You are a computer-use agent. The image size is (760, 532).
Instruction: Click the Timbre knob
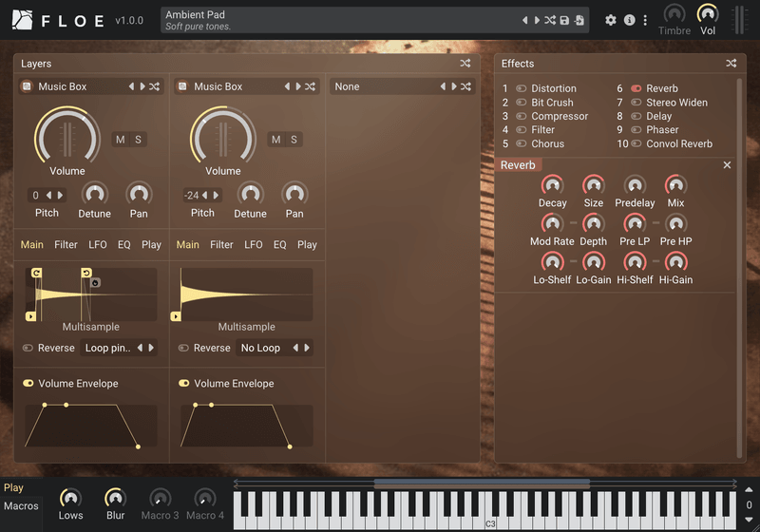coord(674,13)
